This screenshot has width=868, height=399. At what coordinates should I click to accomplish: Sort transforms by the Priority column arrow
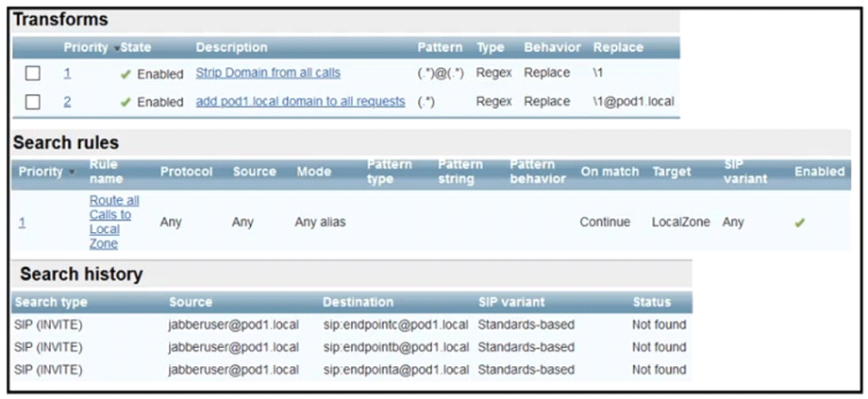point(116,49)
